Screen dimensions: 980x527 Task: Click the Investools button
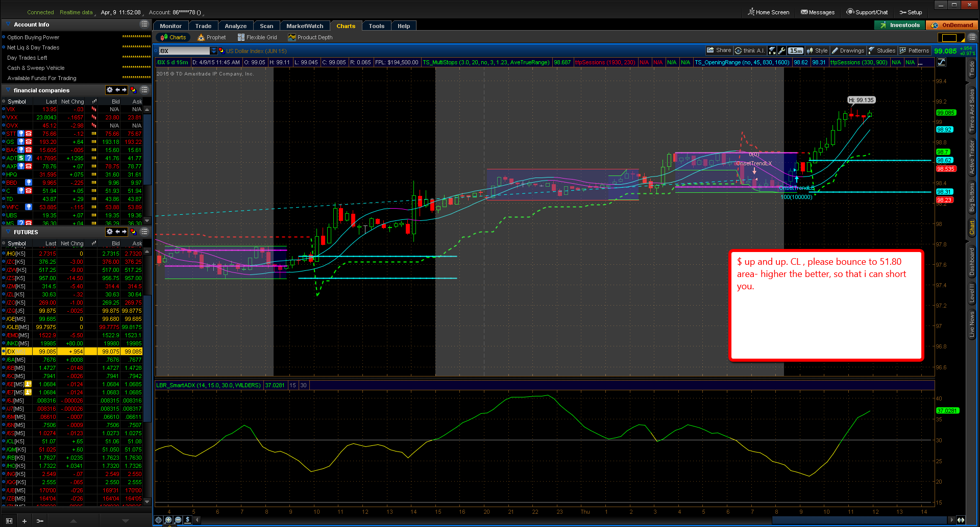(x=900, y=25)
